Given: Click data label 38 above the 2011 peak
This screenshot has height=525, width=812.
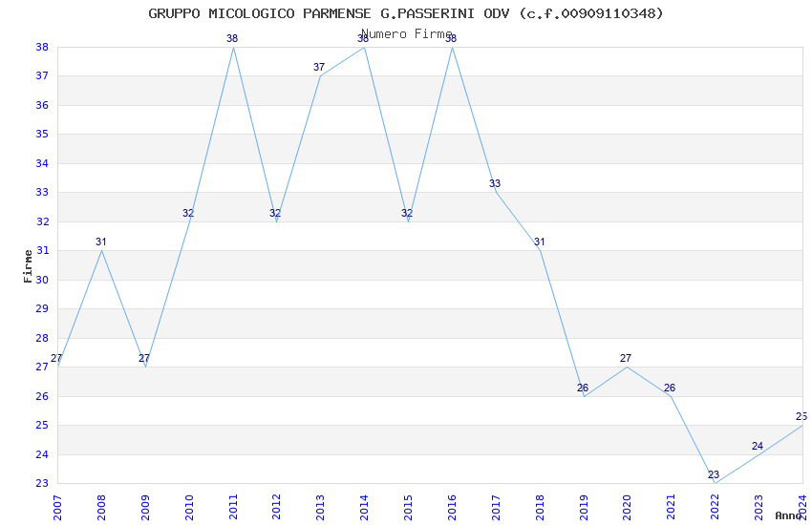Looking at the screenshot, I should point(232,38).
